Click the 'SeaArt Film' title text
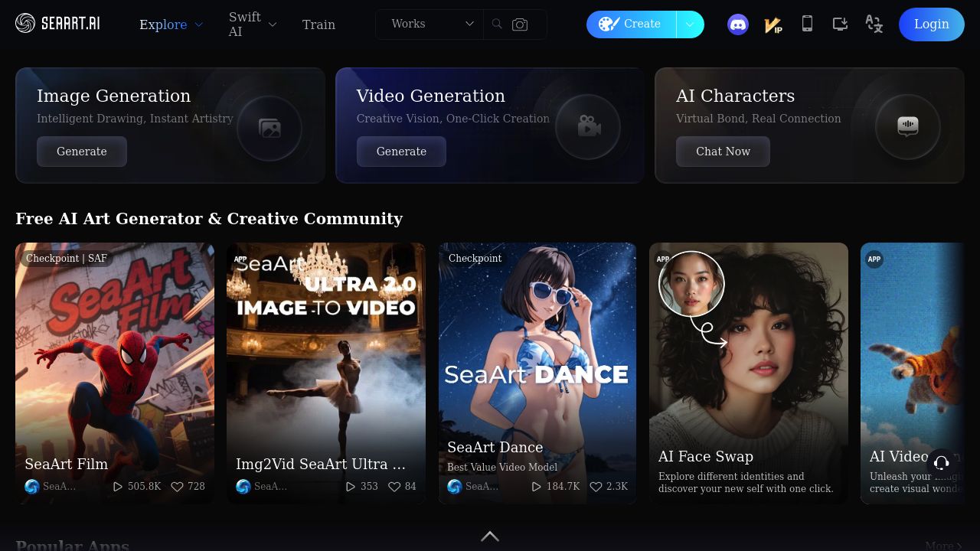 (x=67, y=464)
